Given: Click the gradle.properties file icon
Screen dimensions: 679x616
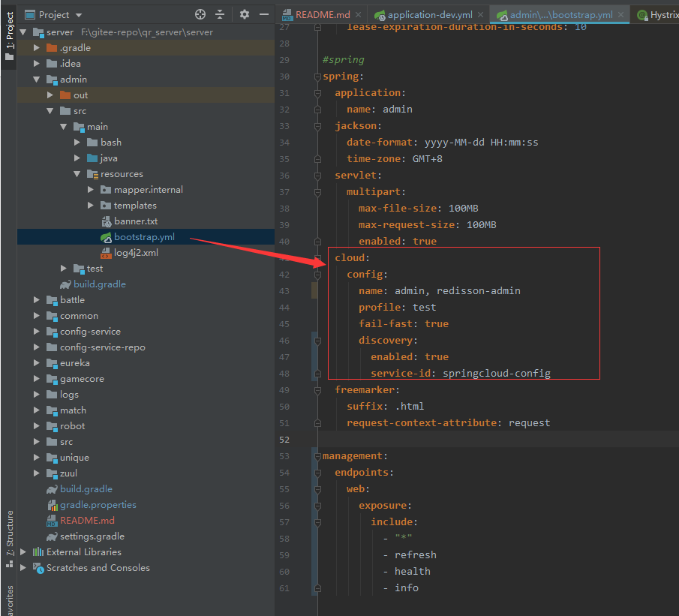Looking at the screenshot, I should pos(52,505).
